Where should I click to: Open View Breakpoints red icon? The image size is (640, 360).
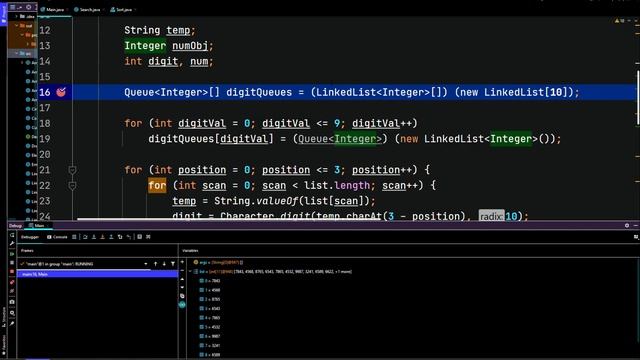pos(12,282)
